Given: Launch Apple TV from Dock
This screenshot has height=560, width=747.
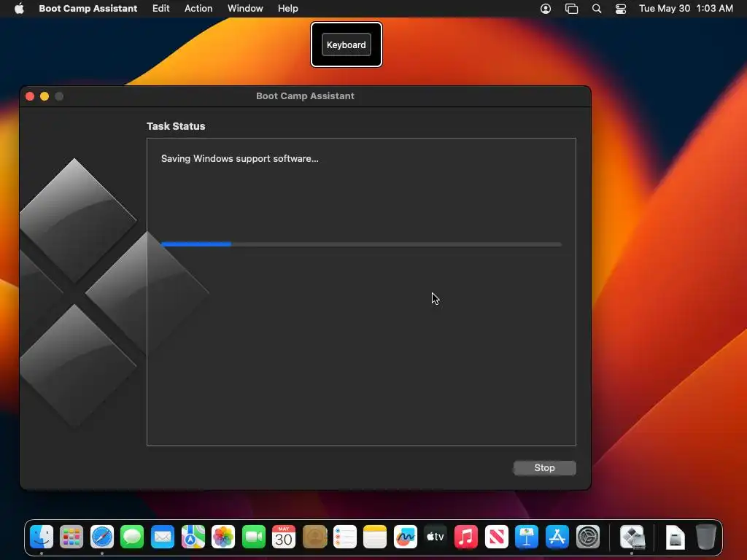Looking at the screenshot, I should click(x=436, y=537).
